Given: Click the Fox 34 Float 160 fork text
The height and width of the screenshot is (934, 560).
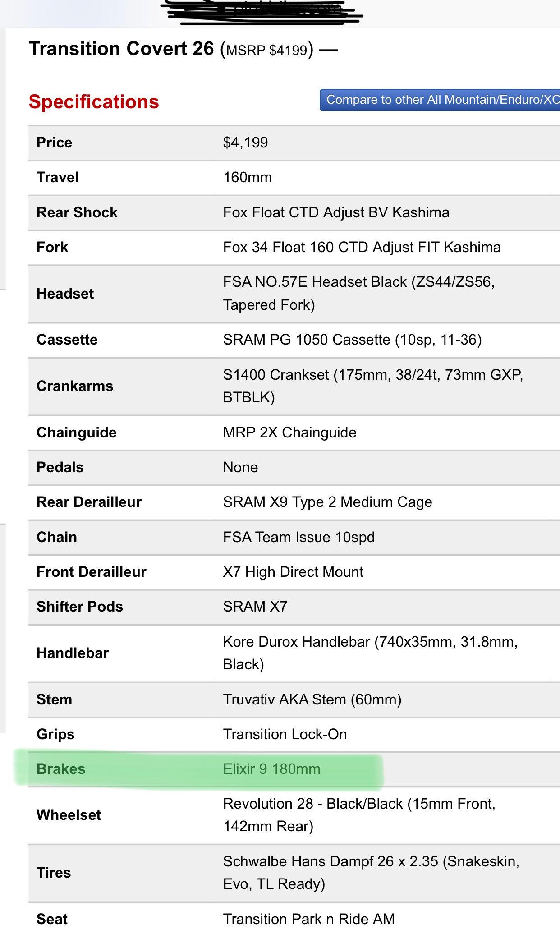Looking at the screenshot, I should pos(362,247).
